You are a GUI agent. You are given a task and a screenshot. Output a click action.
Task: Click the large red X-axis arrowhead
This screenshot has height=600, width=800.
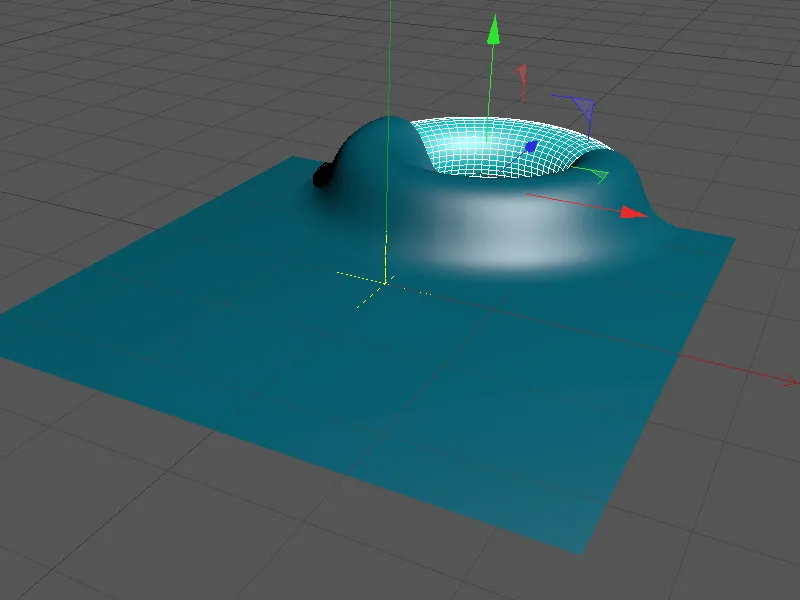click(634, 213)
